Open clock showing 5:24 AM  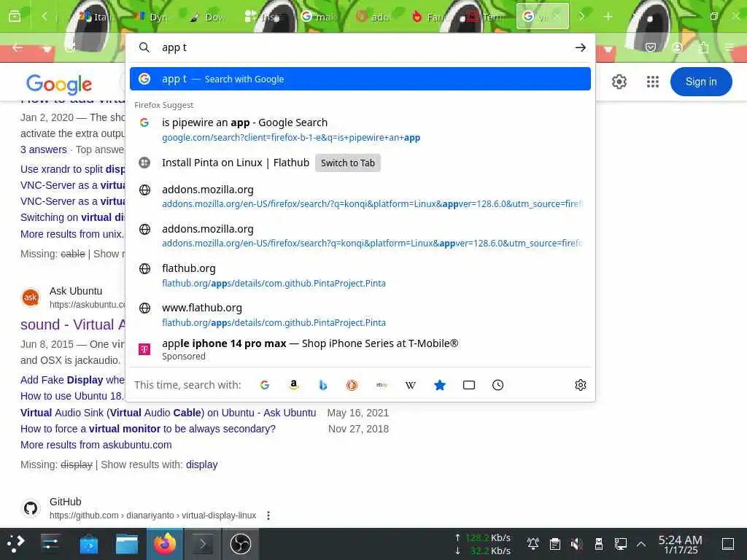click(681, 544)
